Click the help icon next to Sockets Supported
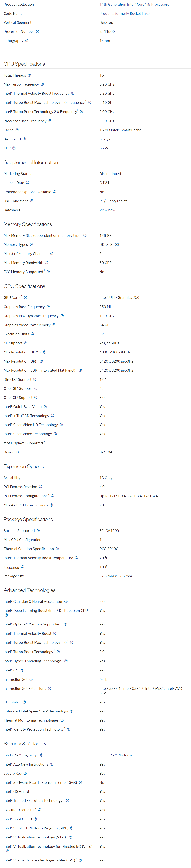The width and height of the screenshot is (191, 868). 38,531
